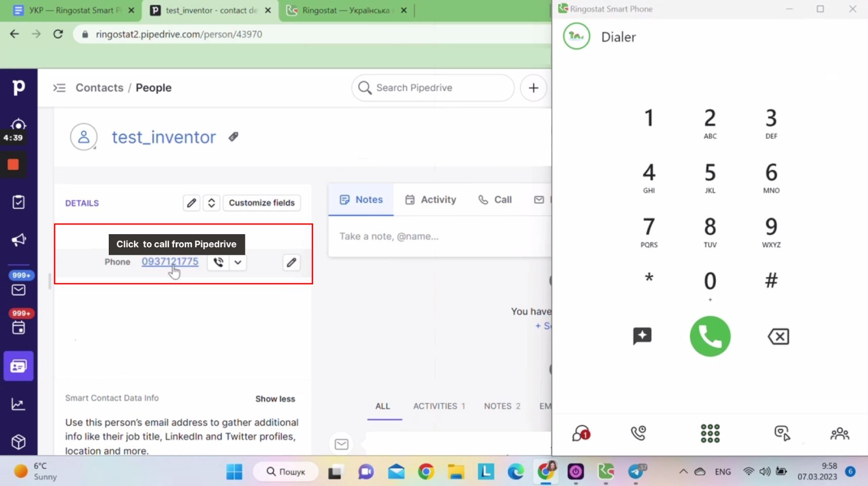Open the colleagues group icon in Ringostat
The image size is (868, 486).
[x=840, y=433]
